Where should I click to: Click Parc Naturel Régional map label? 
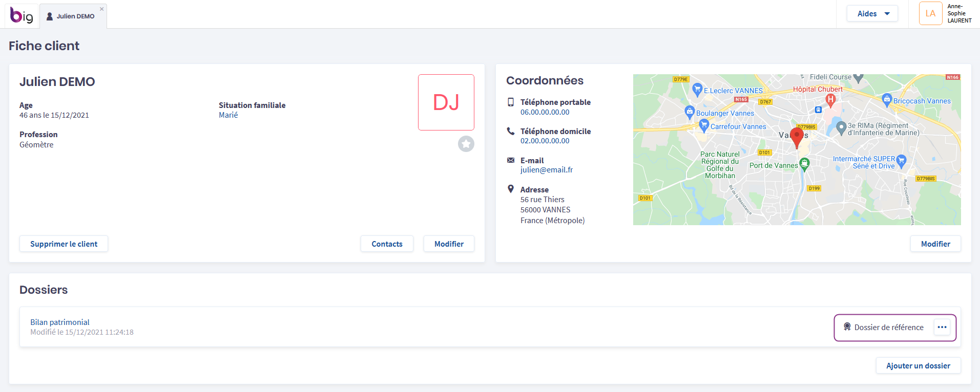(720, 165)
